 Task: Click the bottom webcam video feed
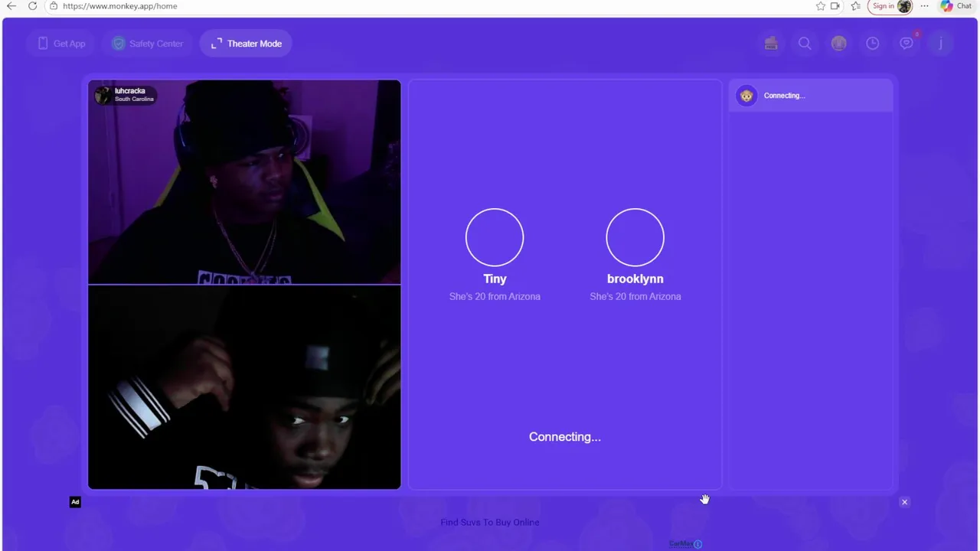click(x=244, y=387)
